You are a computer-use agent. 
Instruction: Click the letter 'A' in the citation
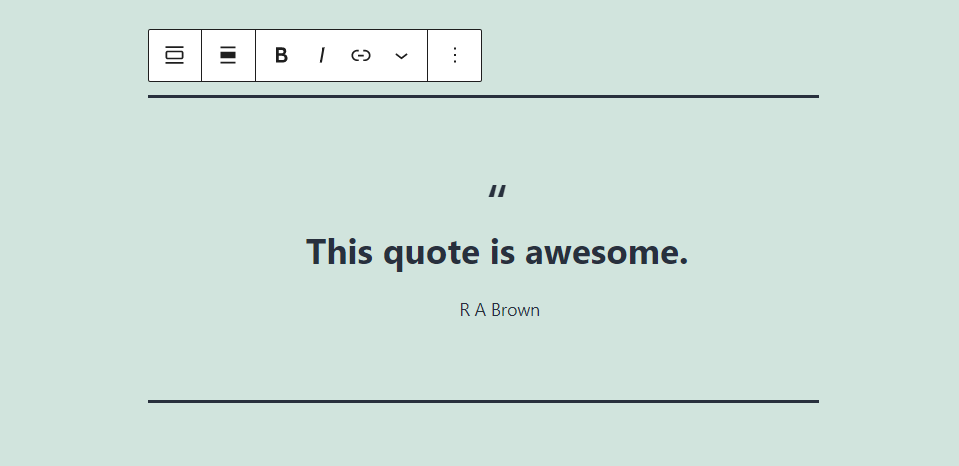point(480,310)
